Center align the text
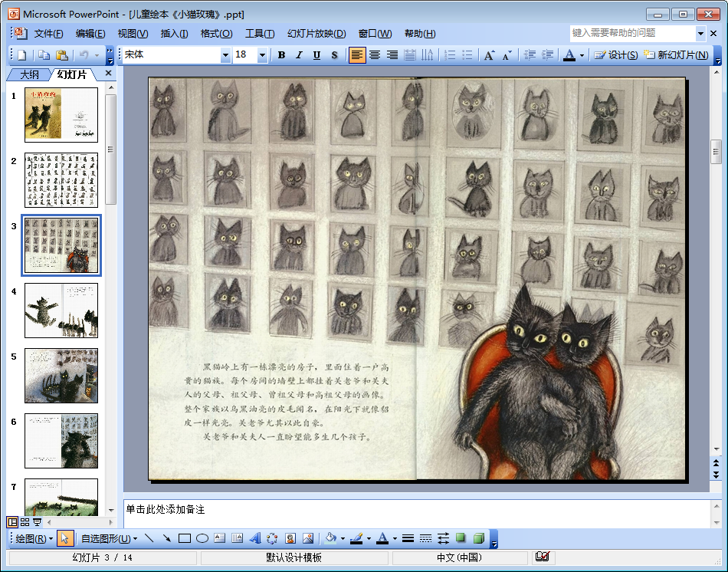 coord(374,55)
